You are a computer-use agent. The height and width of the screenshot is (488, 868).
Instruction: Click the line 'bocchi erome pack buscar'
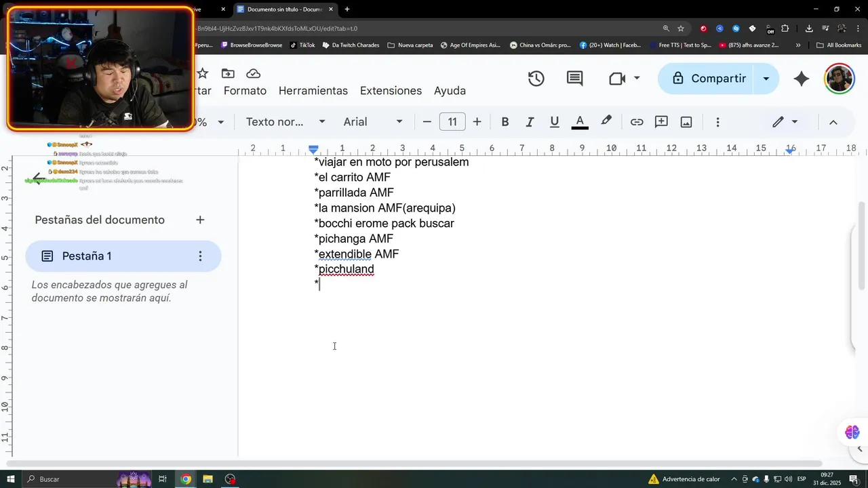(x=384, y=224)
